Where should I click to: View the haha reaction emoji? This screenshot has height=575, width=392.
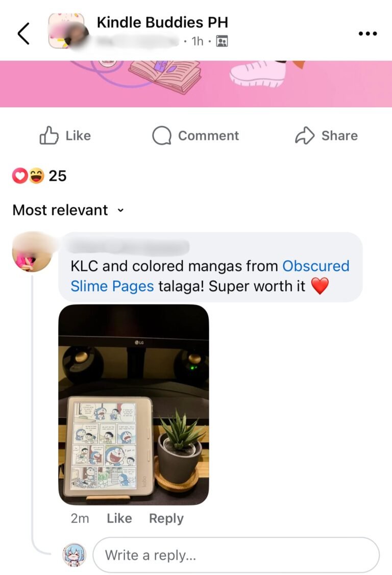point(36,176)
